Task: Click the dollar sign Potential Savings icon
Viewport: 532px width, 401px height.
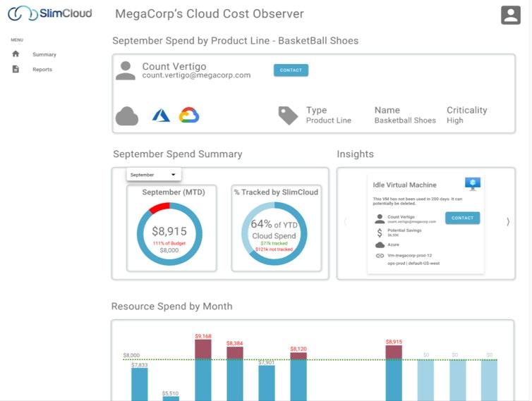Action: (380, 233)
